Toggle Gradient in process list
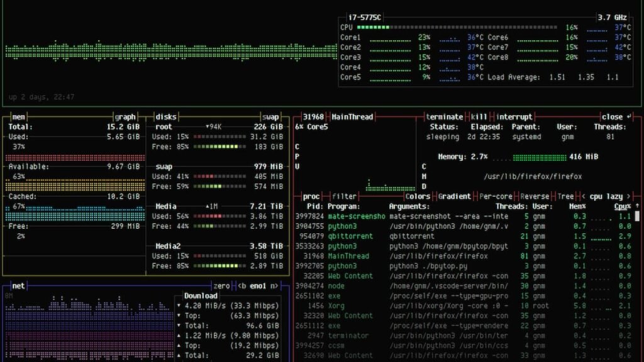The height and width of the screenshot is (362, 644). pyautogui.click(x=454, y=196)
